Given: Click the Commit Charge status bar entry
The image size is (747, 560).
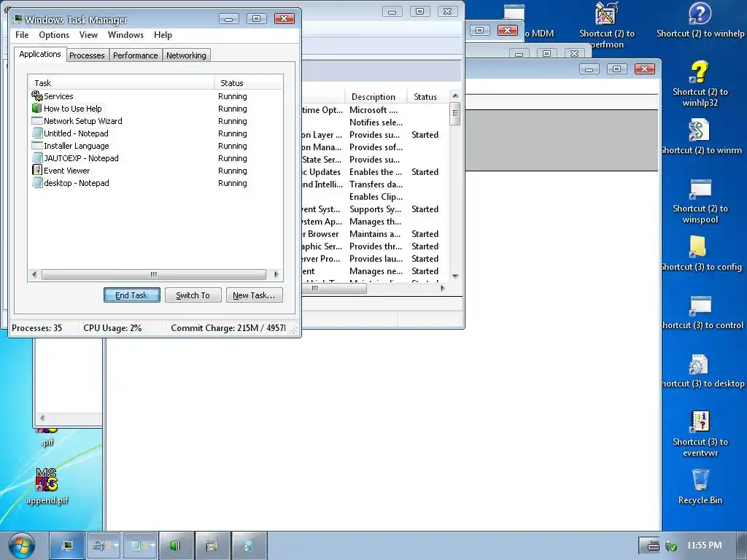Looking at the screenshot, I should (228, 328).
